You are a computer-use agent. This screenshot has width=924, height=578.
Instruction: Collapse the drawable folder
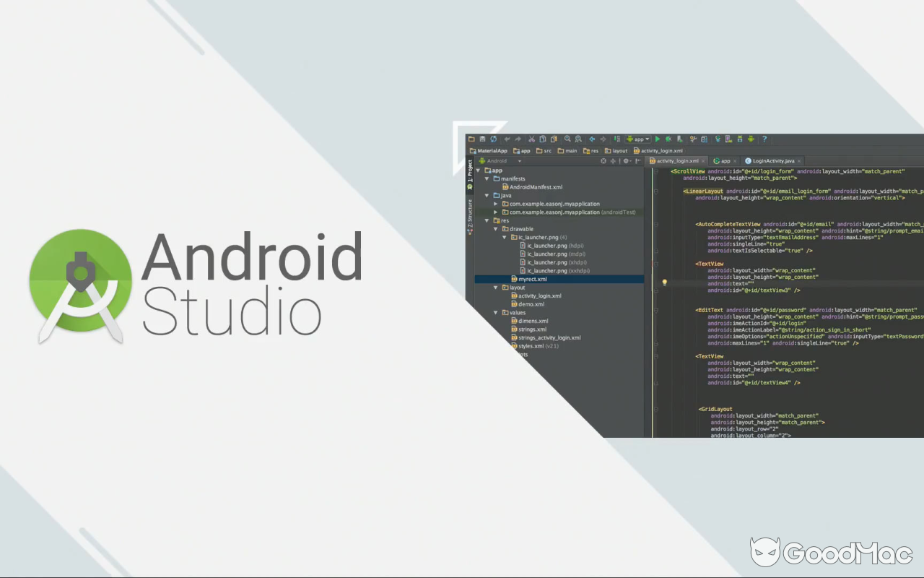pyautogui.click(x=495, y=228)
